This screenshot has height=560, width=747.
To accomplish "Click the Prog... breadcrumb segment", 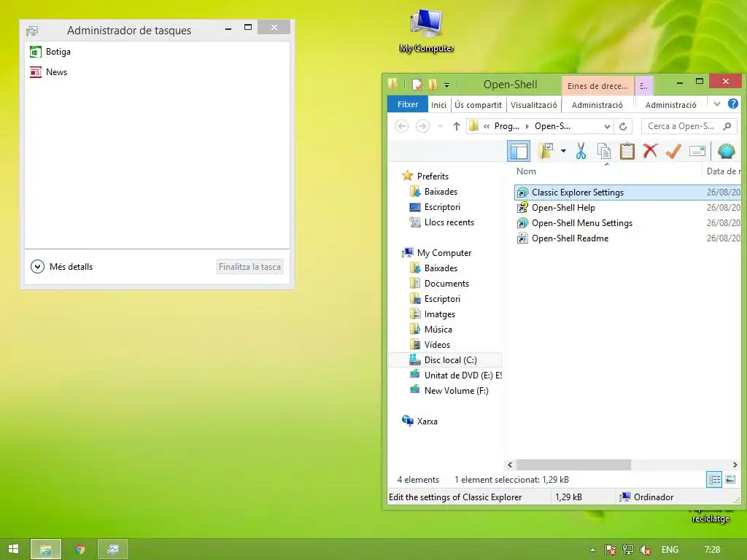I will (506, 126).
